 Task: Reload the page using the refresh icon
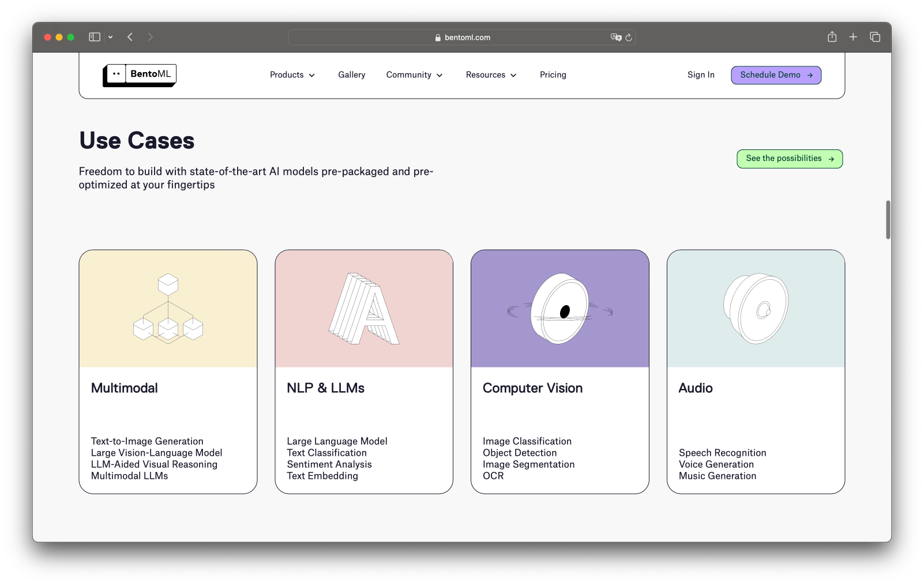coord(629,37)
